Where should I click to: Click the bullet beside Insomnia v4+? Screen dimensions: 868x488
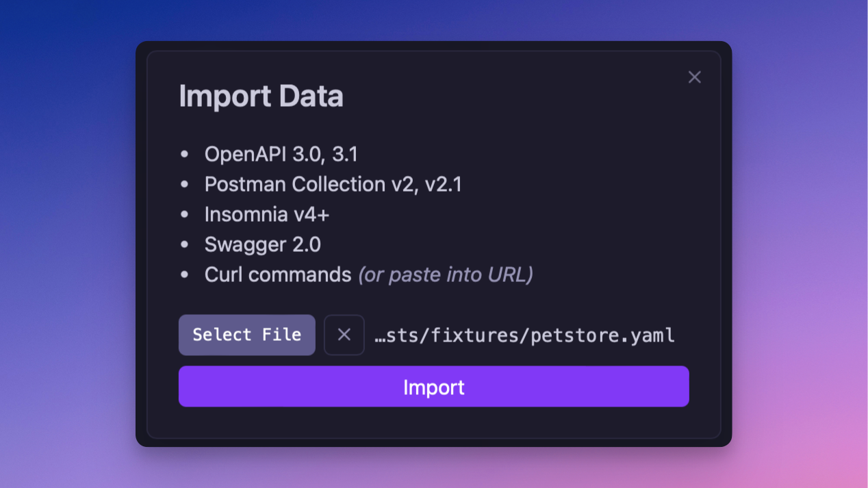coord(184,215)
